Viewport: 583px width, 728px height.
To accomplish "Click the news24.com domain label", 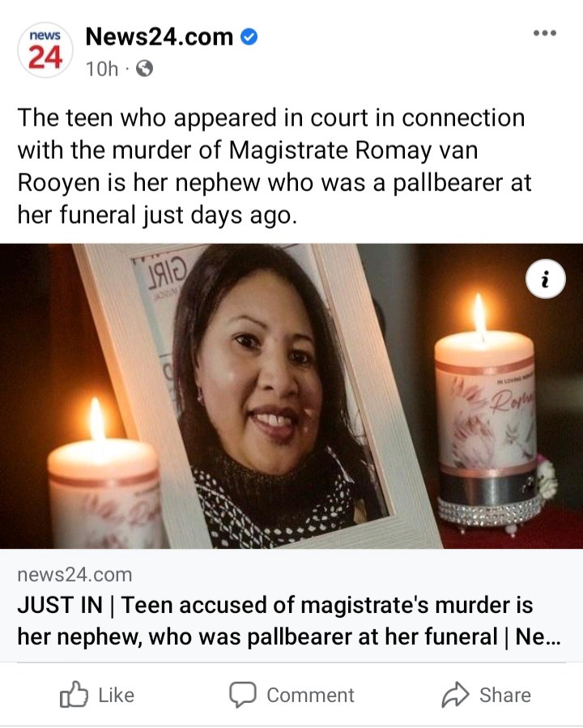I will click(74, 575).
